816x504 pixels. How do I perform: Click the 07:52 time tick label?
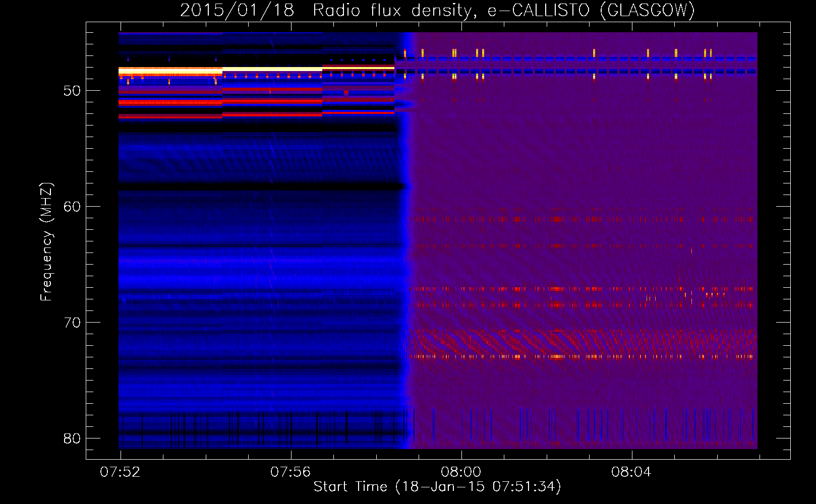coord(120,472)
